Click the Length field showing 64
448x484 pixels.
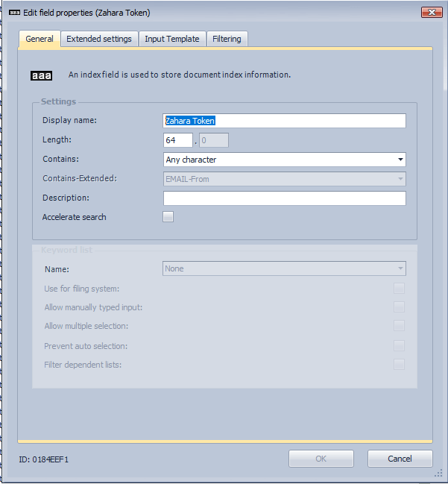click(178, 140)
